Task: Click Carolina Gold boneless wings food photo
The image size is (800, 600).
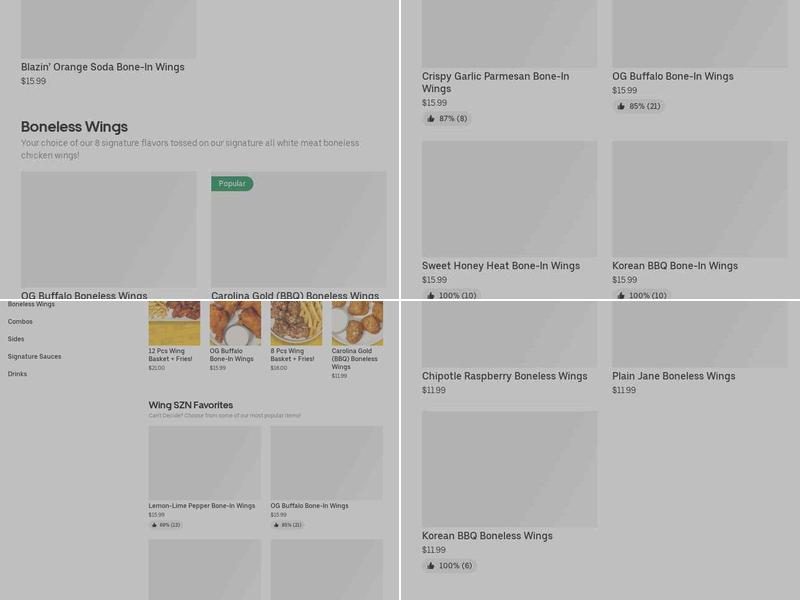Action: (x=357, y=323)
